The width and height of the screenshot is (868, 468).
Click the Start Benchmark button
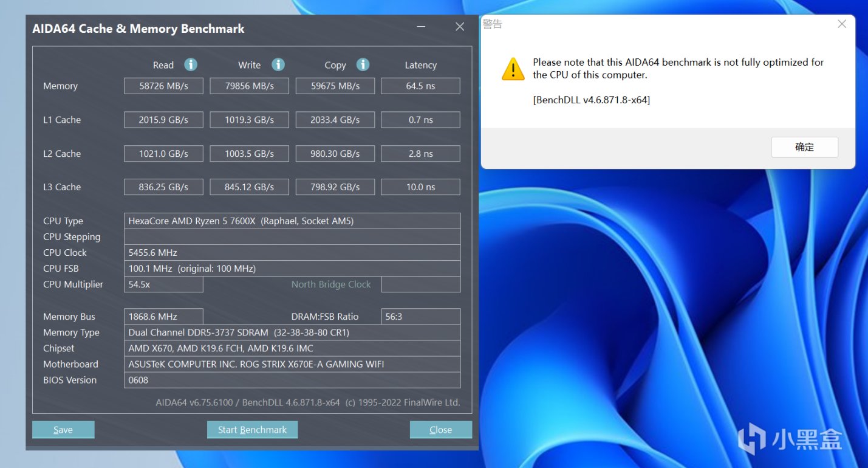pos(252,430)
